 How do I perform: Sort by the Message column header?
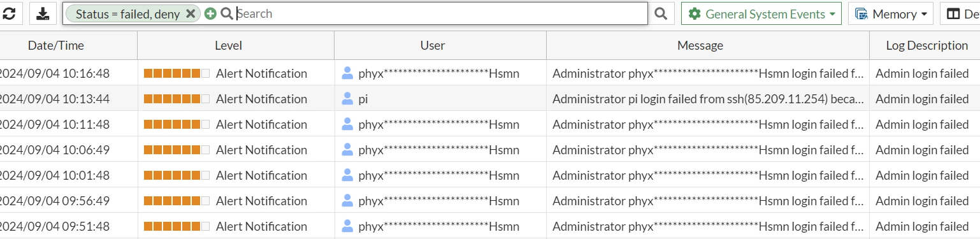point(700,45)
